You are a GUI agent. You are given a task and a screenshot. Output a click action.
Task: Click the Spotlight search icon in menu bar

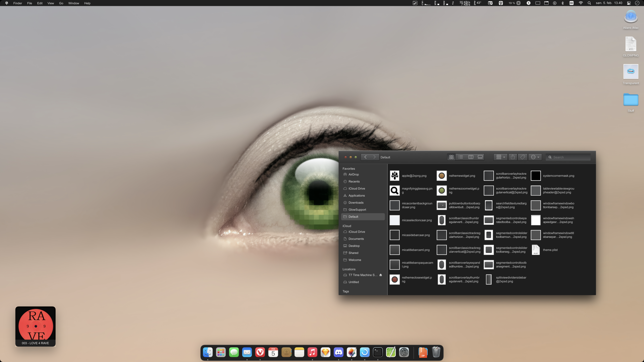(589, 3)
